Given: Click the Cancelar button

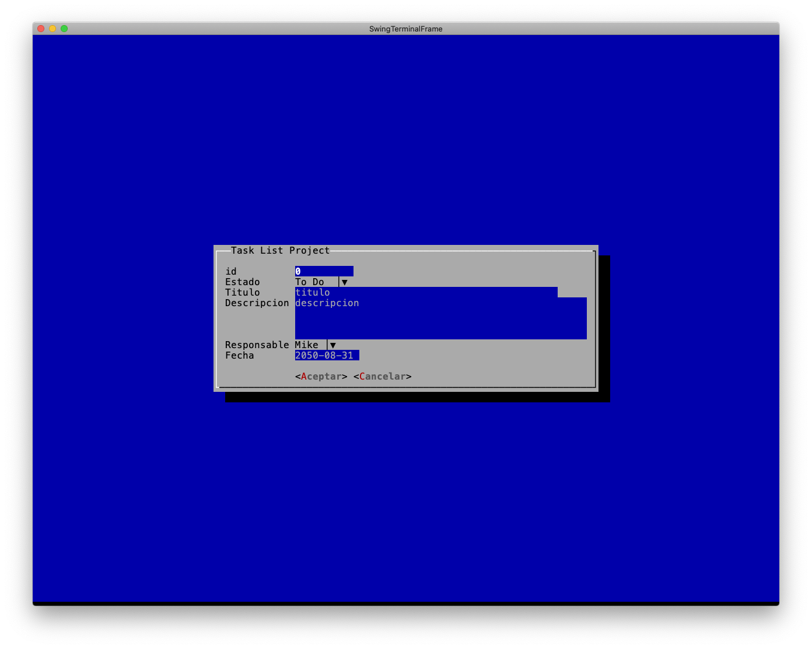Looking at the screenshot, I should tap(383, 376).
